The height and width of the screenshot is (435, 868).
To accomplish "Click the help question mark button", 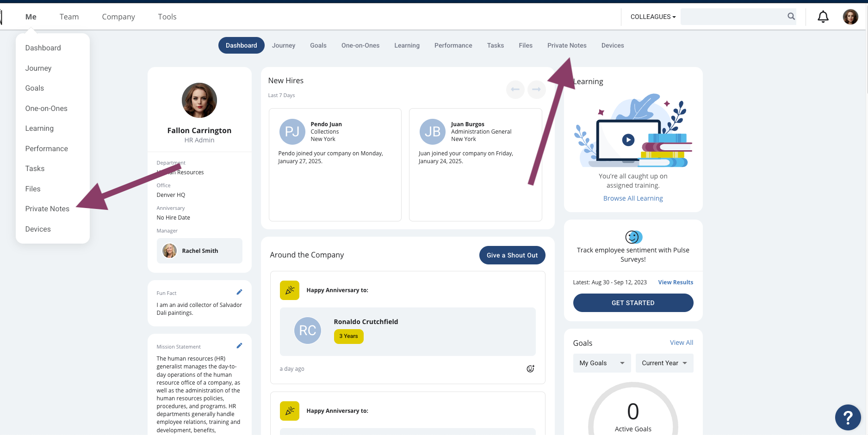I will pos(848,417).
